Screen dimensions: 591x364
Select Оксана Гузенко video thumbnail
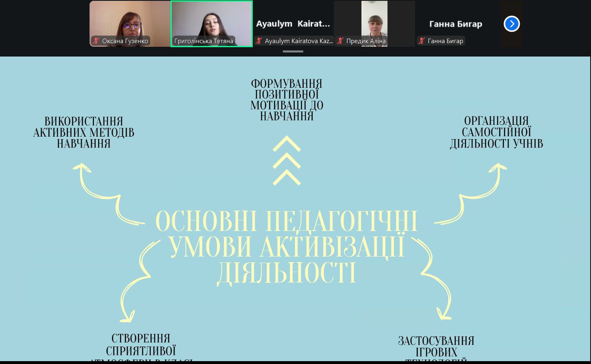[x=130, y=24]
